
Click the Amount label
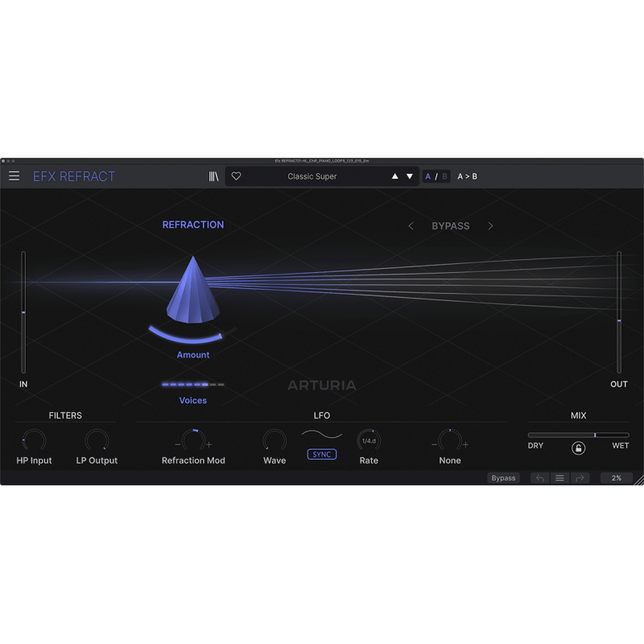click(193, 355)
